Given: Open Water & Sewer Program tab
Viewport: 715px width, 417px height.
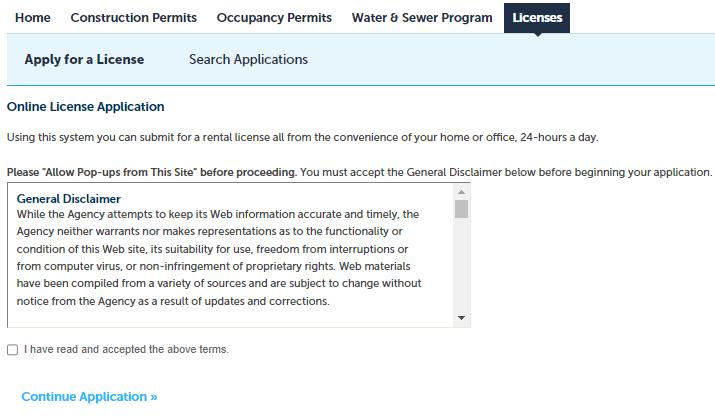Looking at the screenshot, I should coord(422,17).
